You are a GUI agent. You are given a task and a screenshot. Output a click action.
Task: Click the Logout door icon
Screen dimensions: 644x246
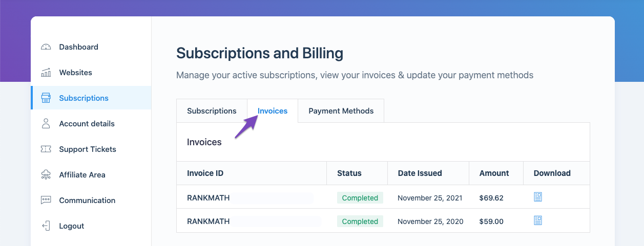[46, 226]
